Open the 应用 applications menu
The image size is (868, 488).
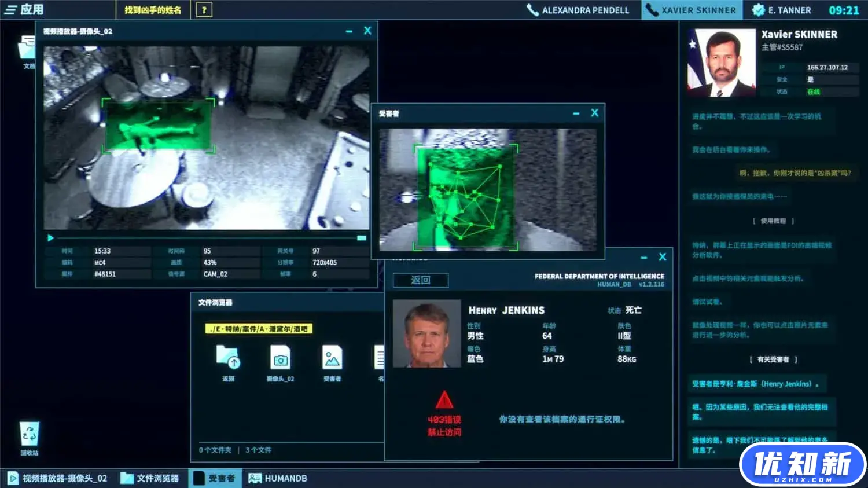(x=24, y=10)
